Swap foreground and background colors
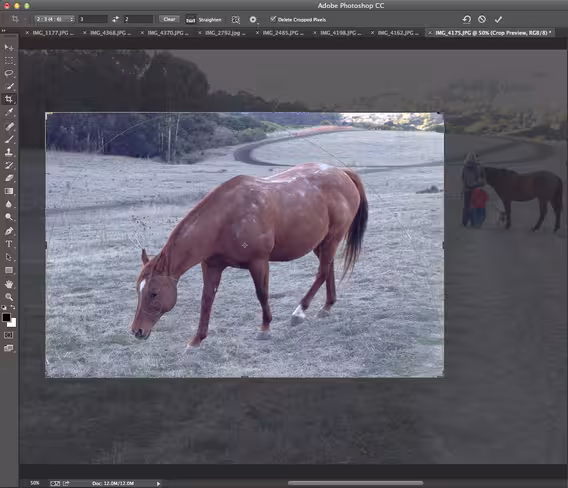The width and height of the screenshot is (568, 488). click(13, 307)
